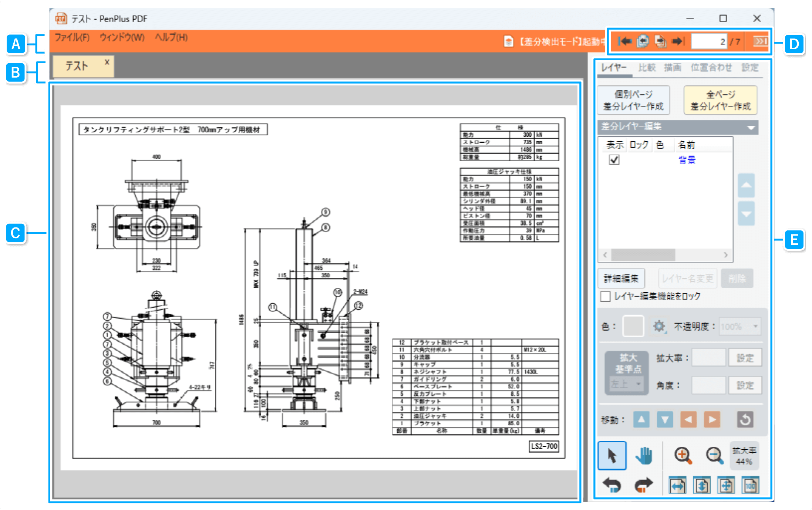812x510 pixels.
Task: Click 個別ページ差分レイヤー作成 button
Action: pyautogui.click(x=633, y=100)
